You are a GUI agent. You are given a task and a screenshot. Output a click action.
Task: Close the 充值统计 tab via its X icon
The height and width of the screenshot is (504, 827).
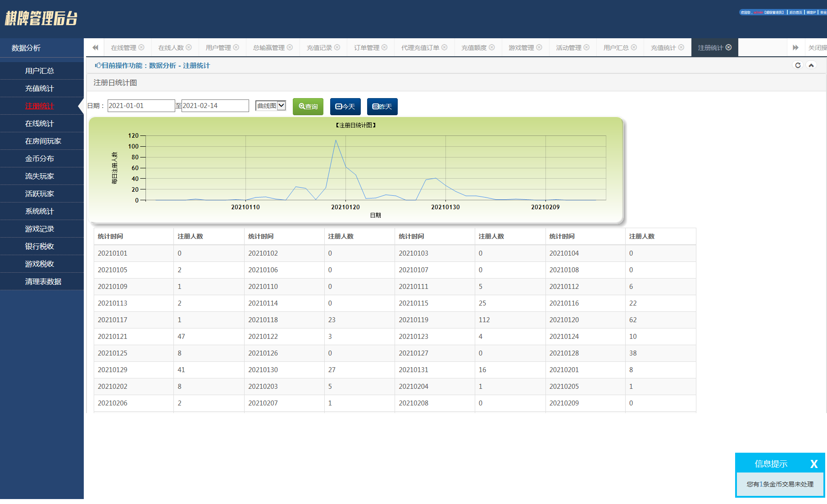pos(681,47)
